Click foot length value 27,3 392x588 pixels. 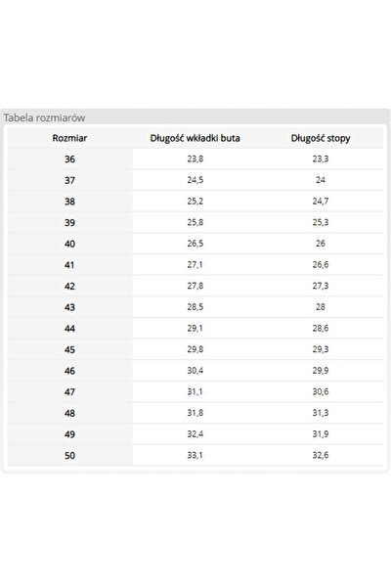(321, 286)
